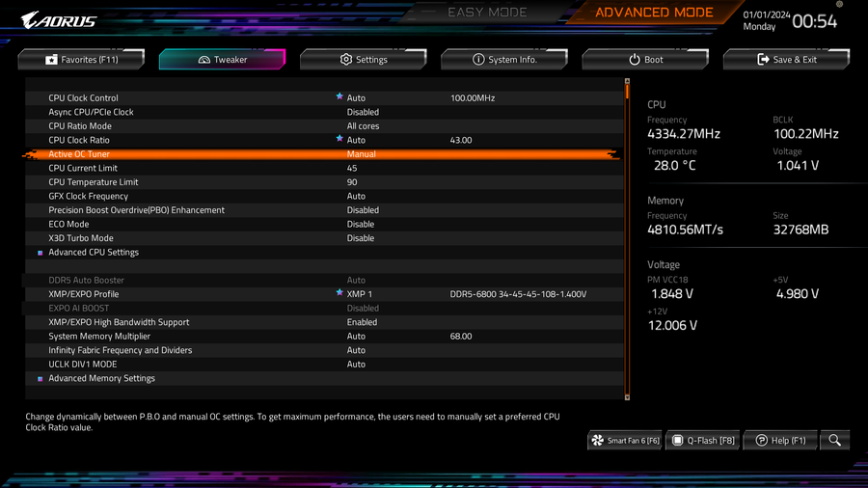Open Help (F1)
This screenshot has width=868, height=488.
click(780, 441)
